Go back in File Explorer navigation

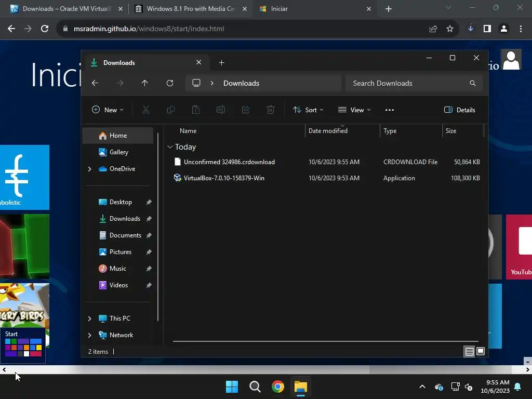95,83
